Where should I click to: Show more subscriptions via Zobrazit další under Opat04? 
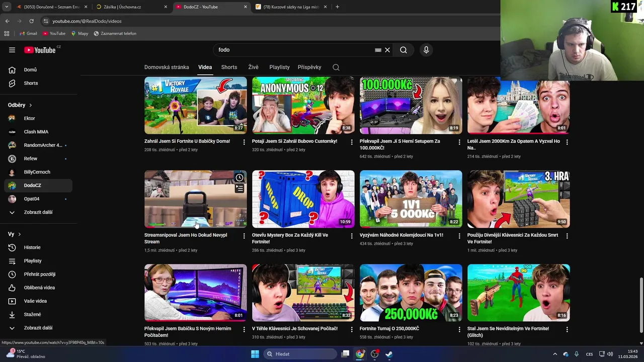pyautogui.click(x=38, y=212)
